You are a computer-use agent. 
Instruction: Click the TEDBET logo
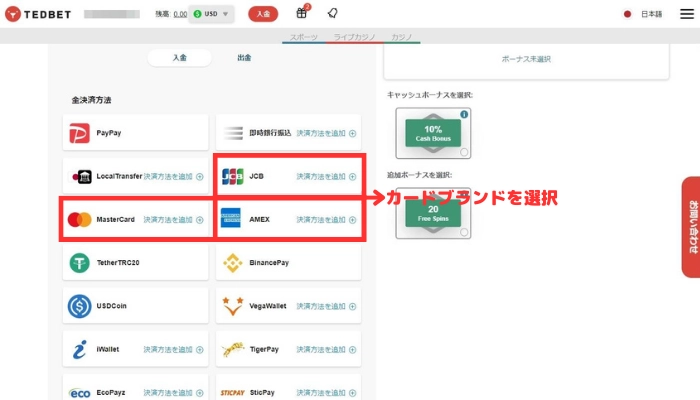(x=38, y=14)
